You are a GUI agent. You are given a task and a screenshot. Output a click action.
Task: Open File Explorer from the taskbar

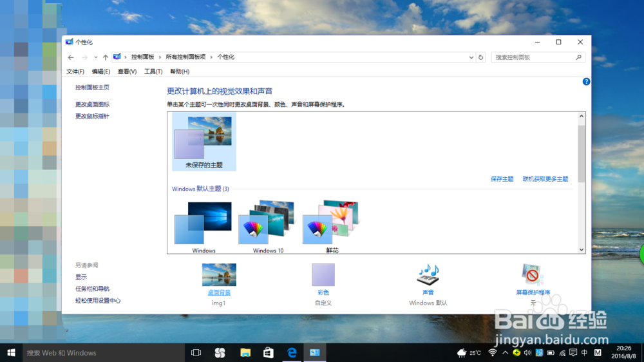(x=245, y=352)
